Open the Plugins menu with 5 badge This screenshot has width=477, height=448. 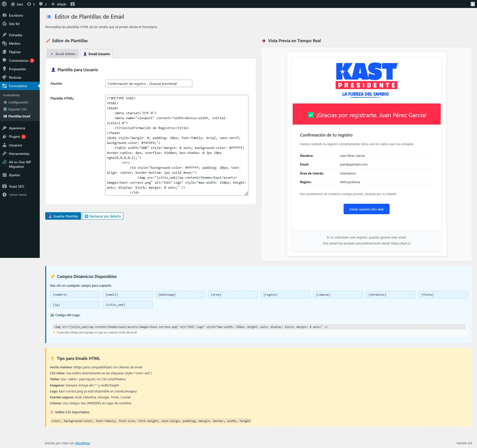click(14, 137)
